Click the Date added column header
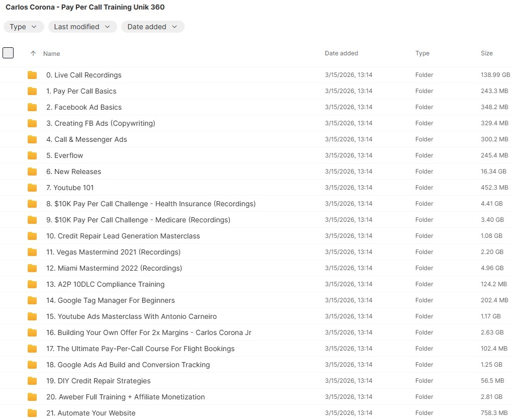 pos(341,53)
